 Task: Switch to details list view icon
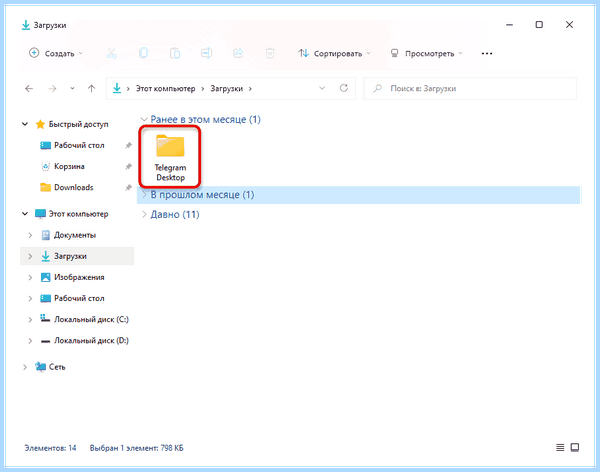click(560, 447)
